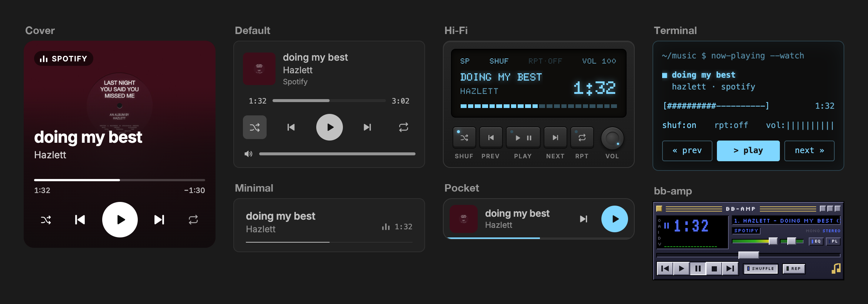Go to previous track in Default player
The width and height of the screenshot is (868, 304).
click(291, 127)
